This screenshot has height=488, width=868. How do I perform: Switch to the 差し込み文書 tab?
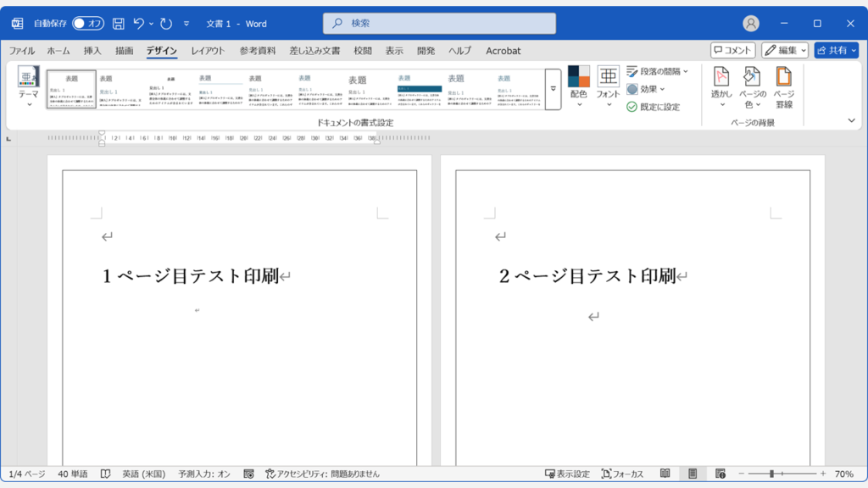(314, 51)
